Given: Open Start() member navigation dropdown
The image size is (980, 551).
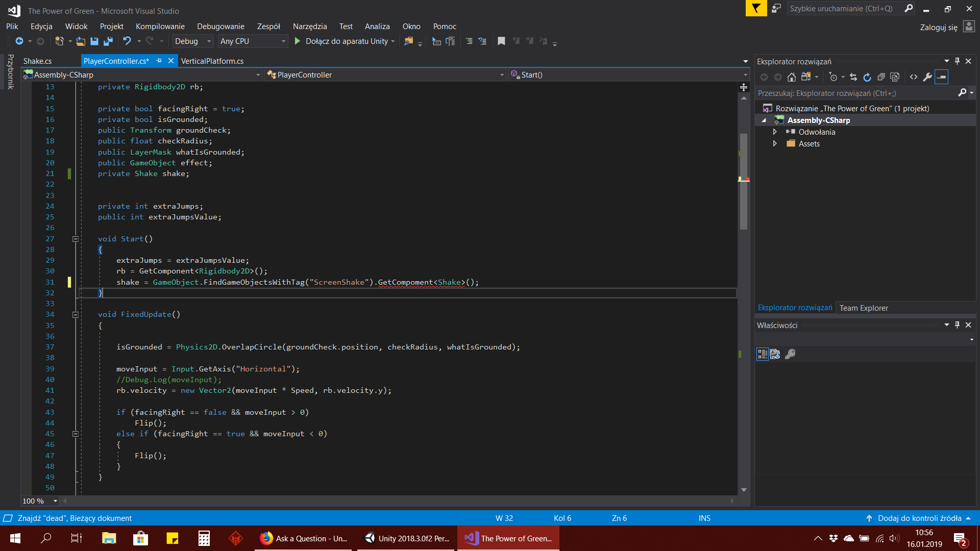Looking at the screenshot, I should pyautogui.click(x=629, y=75).
